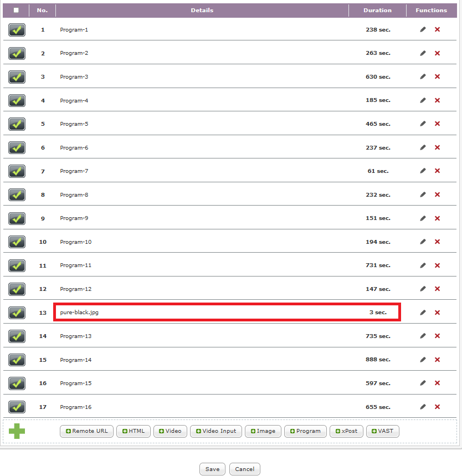Image resolution: width=462 pixels, height=476 pixels.
Task: Delete Program-4 using red X
Action: tap(437, 100)
